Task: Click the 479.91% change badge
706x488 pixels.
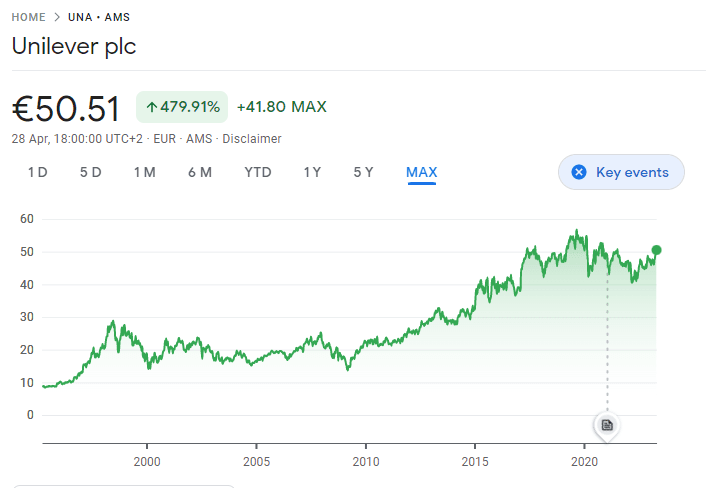Action: (182, 107)
